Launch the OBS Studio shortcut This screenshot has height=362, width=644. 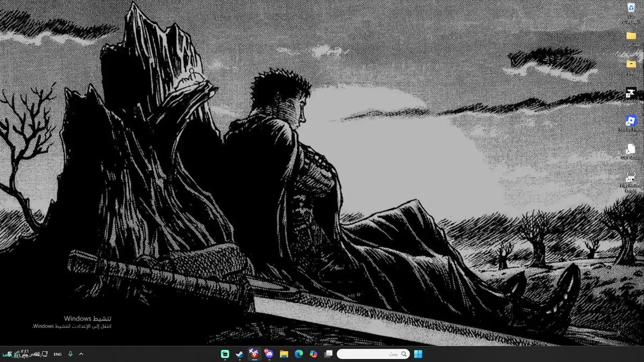pyautogui.click(x=631, y=152)
